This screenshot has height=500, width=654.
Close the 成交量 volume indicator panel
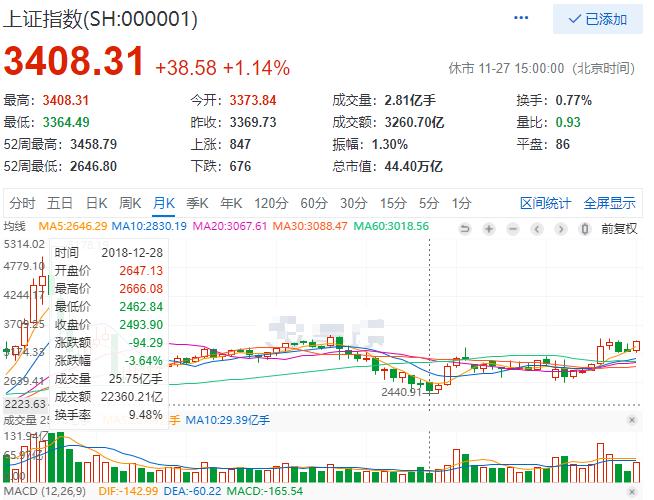pyautogui.click(x=632, y=420)
